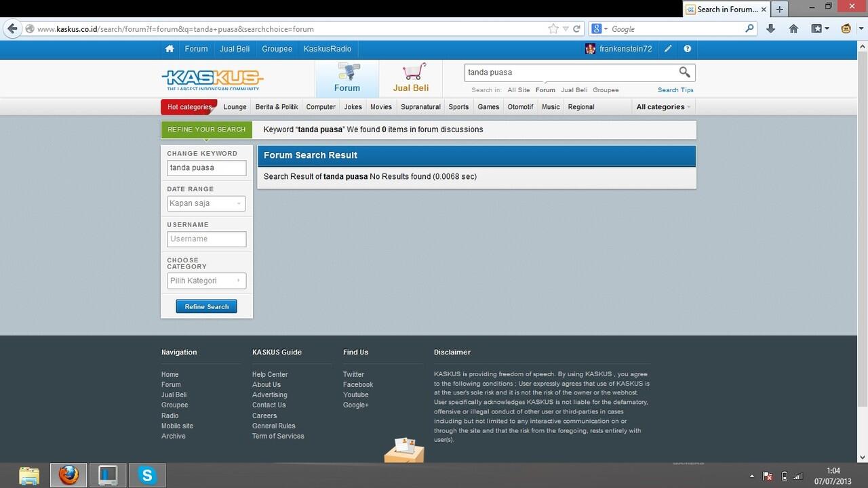Click the Help Center footer link
Viewport: 868px width, 488px height.
coord(270,374)
